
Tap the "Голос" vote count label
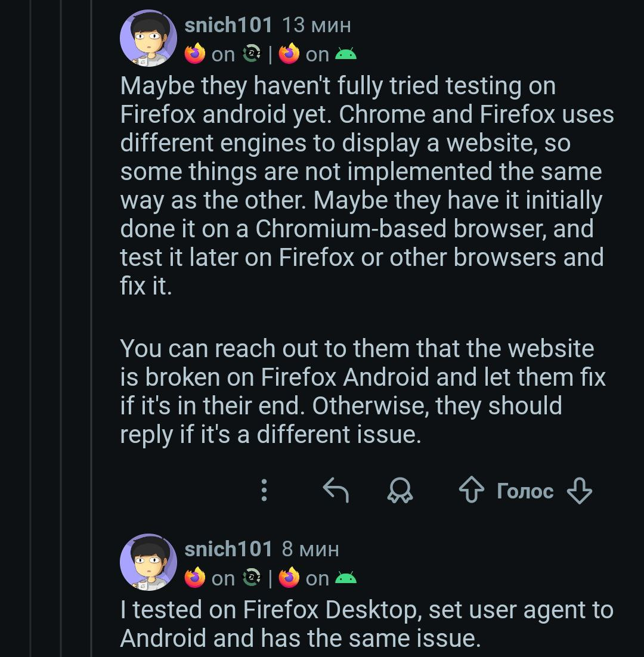pos(525,491)
